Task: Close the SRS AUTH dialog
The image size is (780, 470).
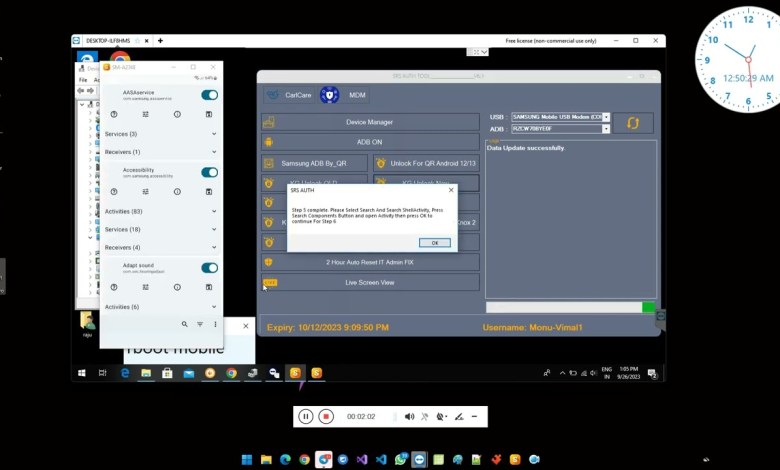Action: click(x=451, y=190)
